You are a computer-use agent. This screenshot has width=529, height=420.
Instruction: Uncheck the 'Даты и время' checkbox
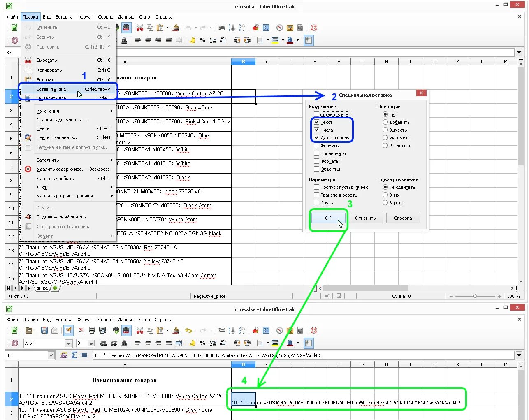[316, 138]
